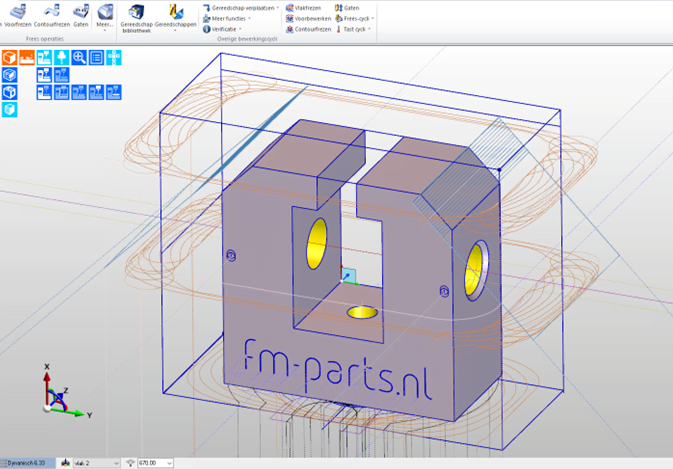Open the Verificatie menu
The height and width of the screenshot is (469, 673).
tap(224, 29)
